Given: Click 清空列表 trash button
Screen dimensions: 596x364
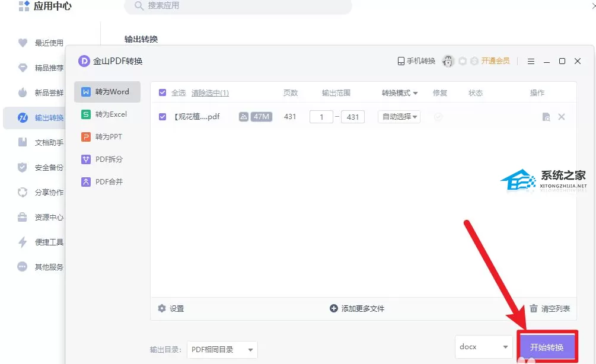Looking at the screenshot, I should click(550, 308).
